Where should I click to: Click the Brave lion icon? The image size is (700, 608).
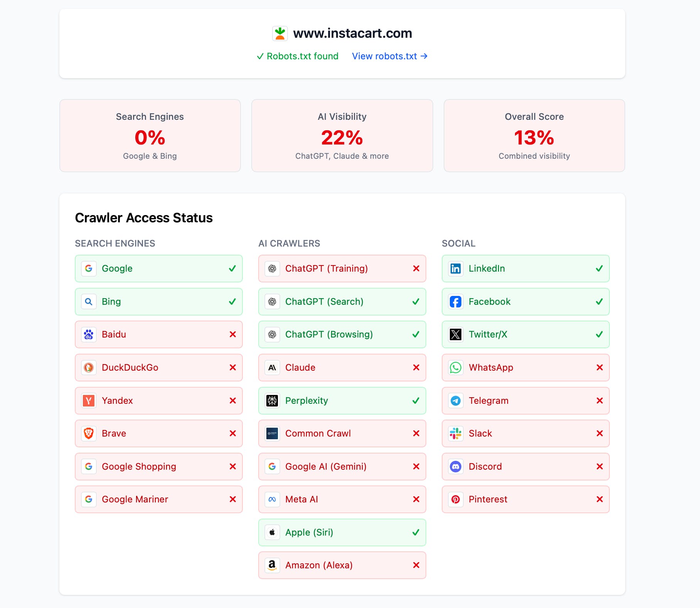(89, 433)
